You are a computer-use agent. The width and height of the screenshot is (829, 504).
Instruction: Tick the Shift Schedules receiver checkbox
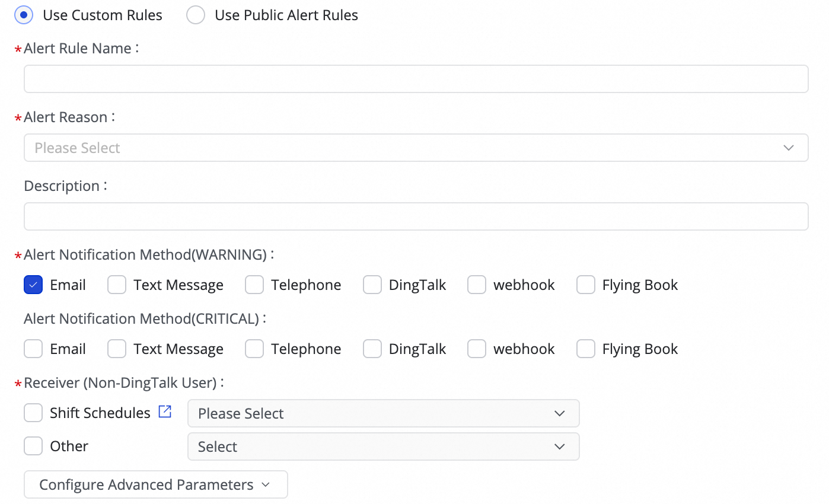click(33, 413)
